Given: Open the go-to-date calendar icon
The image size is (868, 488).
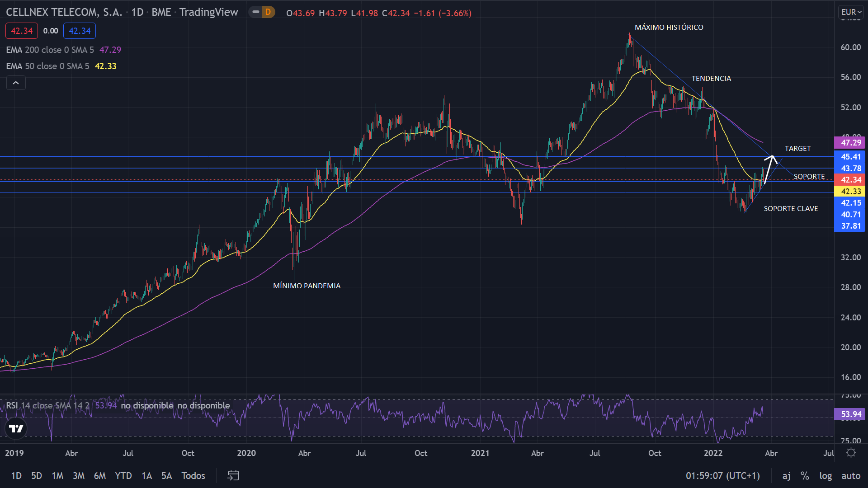Looking at the screenshot, I should [233, 475].
